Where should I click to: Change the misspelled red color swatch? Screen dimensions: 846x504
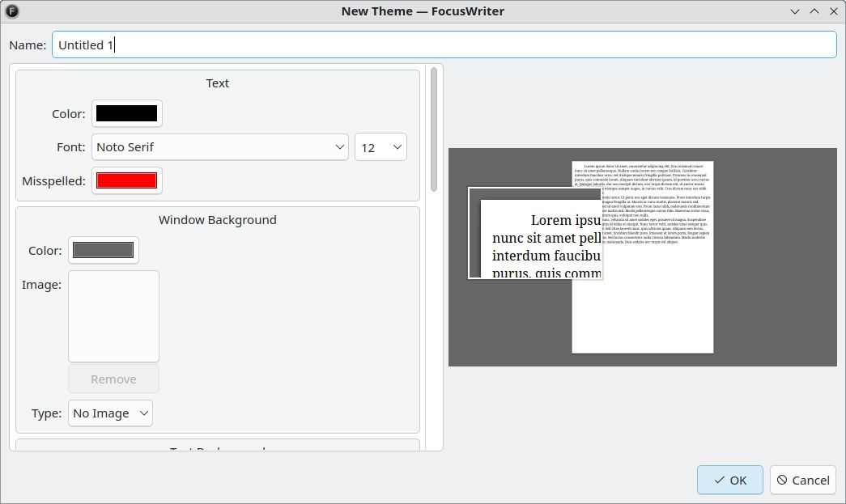[x=127, y=180]
